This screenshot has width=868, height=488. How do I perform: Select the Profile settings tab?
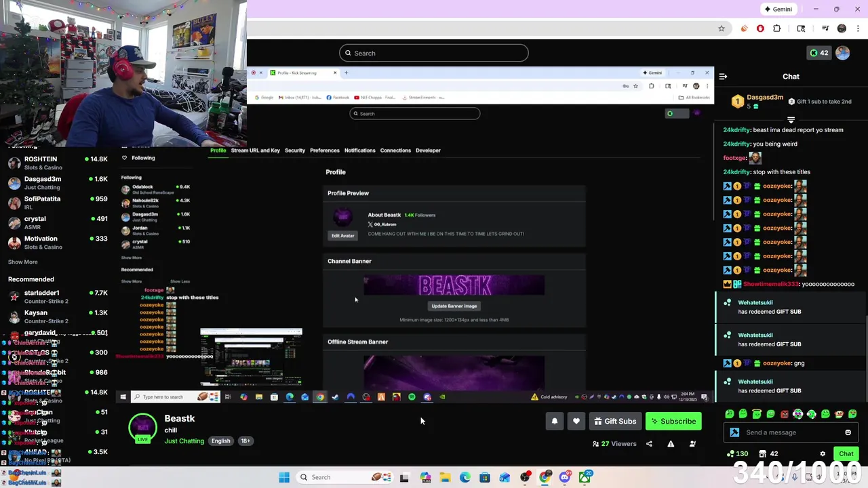[x=218, y=150]
